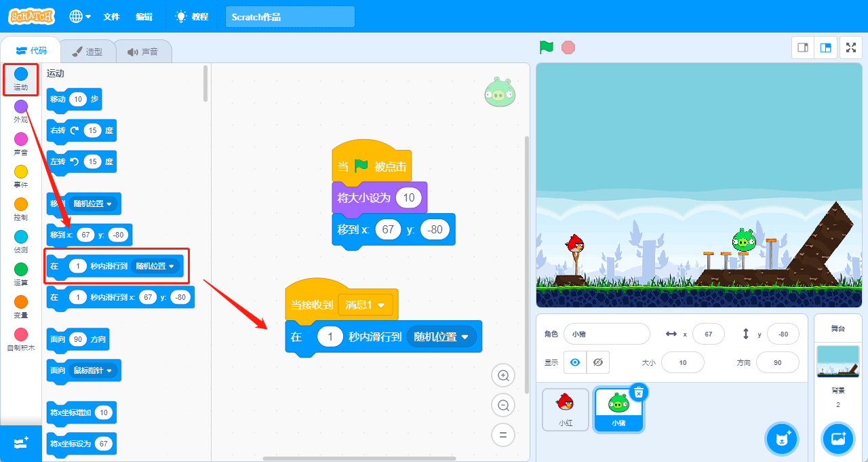Image resolution: width=868 pixels, height=462 pixels.
Task: Select the 运动 block category
Action: (x=21, y=79)
